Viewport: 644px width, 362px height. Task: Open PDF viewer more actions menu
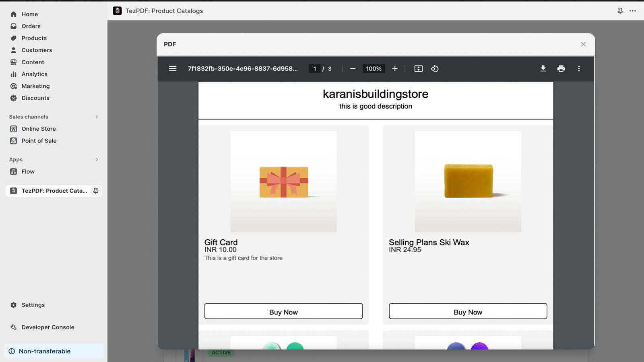[579, 69]
